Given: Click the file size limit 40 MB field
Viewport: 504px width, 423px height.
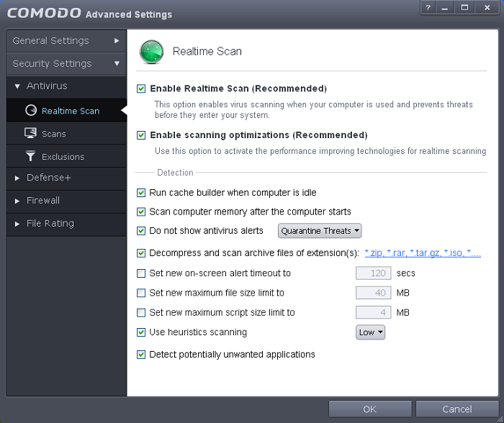Looking at the screenshot, I should (373, 293).
